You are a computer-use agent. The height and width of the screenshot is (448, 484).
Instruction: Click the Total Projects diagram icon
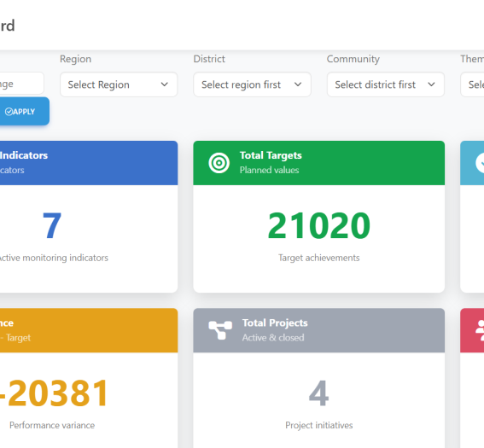(x=220, y=330)
